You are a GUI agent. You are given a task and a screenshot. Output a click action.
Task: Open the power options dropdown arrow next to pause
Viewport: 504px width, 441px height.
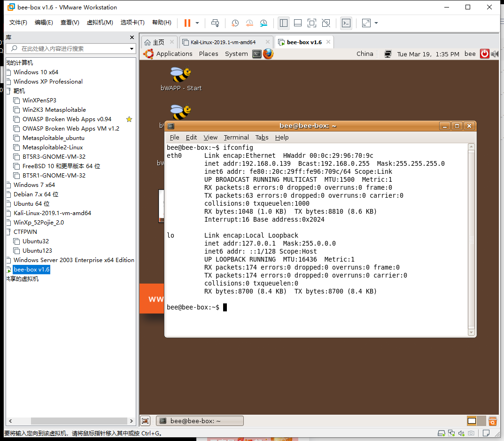pos(197,23)
